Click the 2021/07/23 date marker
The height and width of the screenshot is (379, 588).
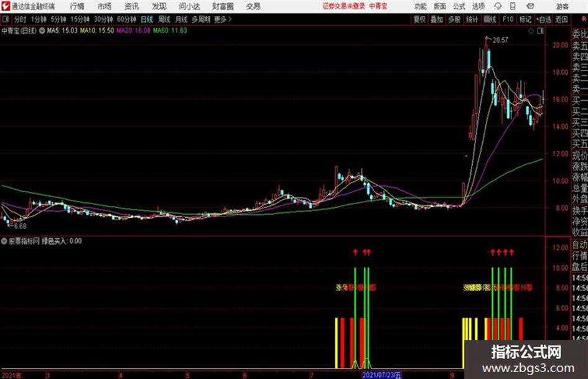pyautogui.click(x=382, y=375)
